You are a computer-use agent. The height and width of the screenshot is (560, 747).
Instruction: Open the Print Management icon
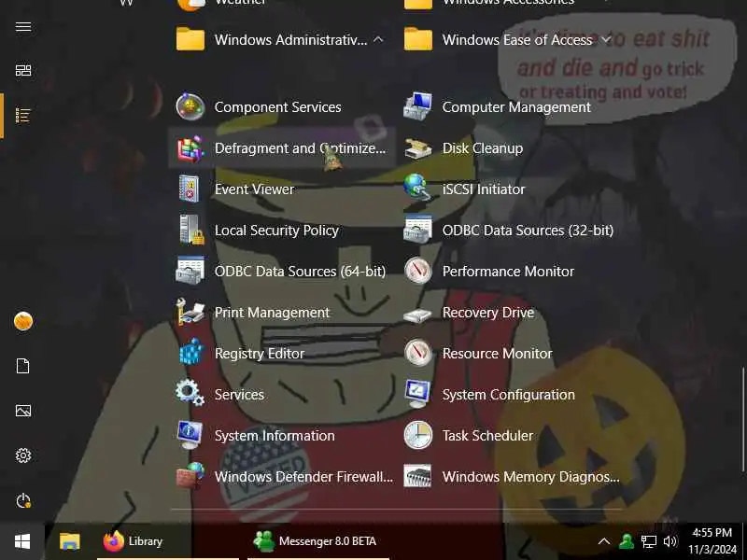coord(190,312)
